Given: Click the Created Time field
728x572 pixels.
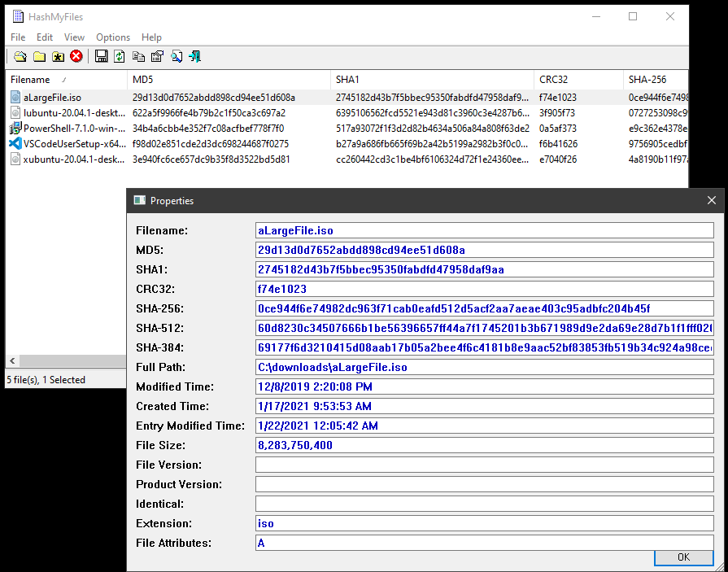Looking at the screenshot, I should tap(484, 406).
